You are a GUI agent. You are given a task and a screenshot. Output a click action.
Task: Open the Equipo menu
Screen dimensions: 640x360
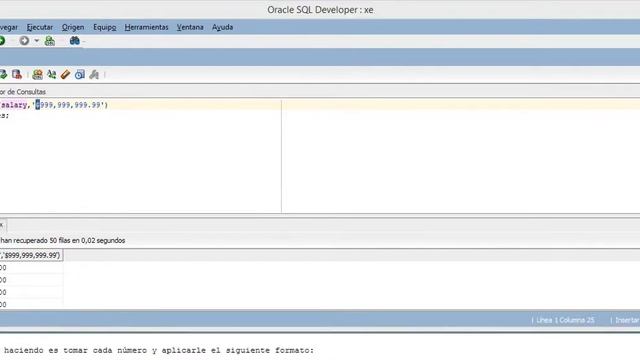tap(104, 27)
